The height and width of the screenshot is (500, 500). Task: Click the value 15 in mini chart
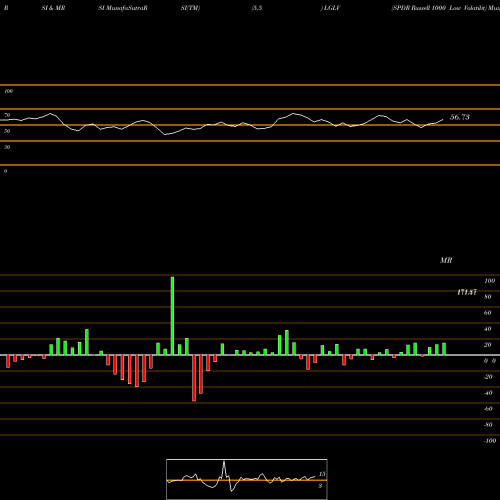322,474
